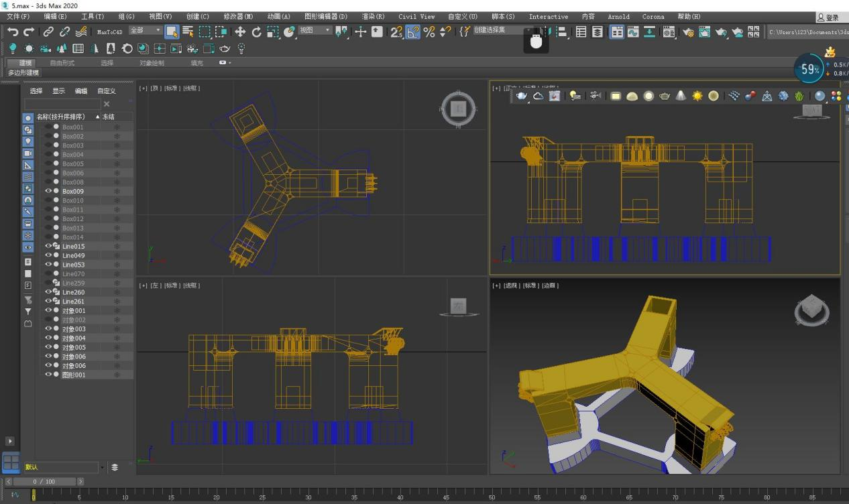This screenshot has height=504, width=849.
Task: Click the Bind to Space Warp icon
Action: pyautogui.click(x=81, y=31)
